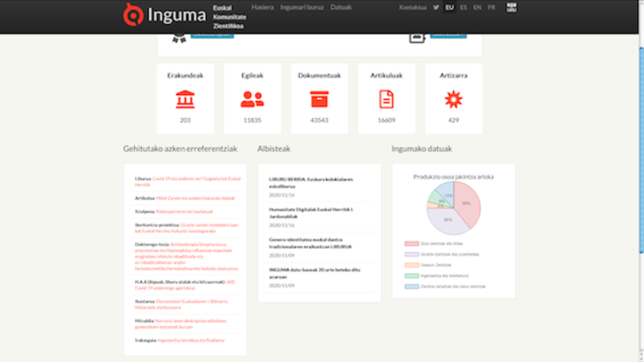Open the Dokumentuak archive box icon
This screenshot has width=644, height=362.
[319, 98]
